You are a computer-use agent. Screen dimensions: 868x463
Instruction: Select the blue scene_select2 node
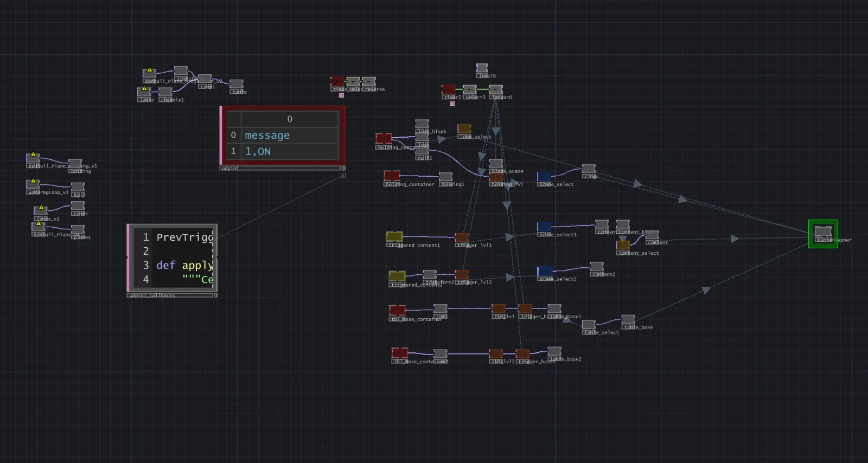click(545, 272)
